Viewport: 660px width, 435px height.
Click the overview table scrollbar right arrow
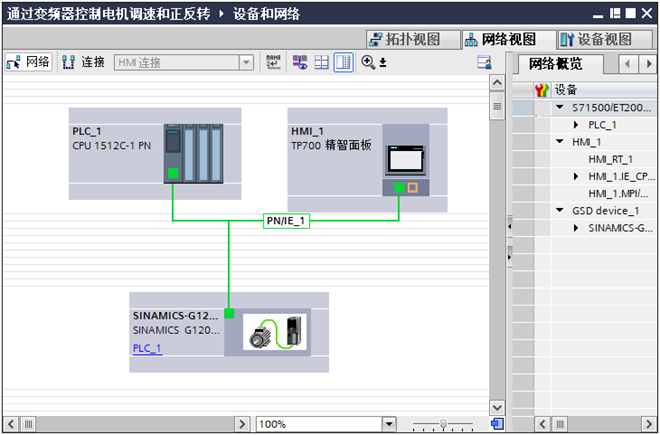tap(649, 424)
